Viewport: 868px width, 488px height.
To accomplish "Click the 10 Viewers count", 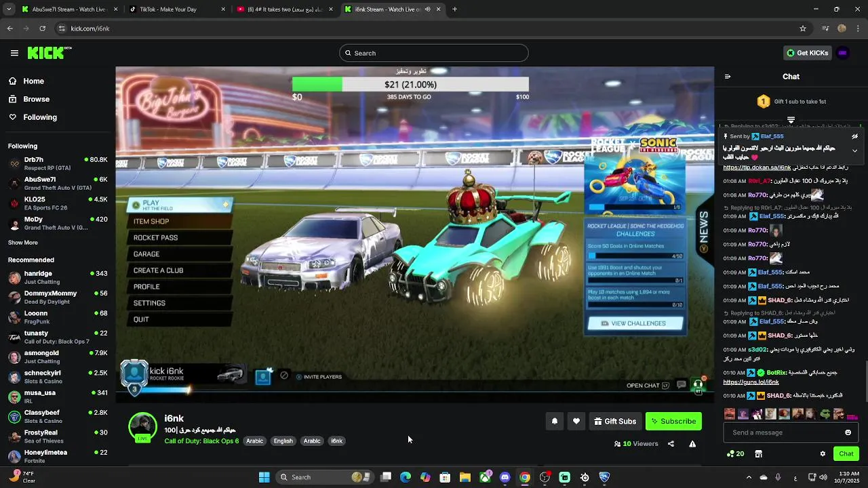I will click(636, 444).
